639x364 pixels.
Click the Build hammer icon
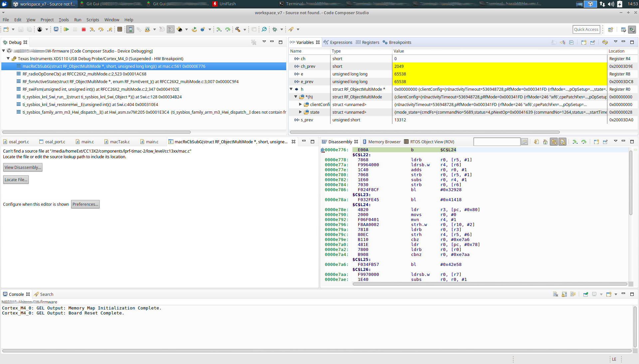[238, 30]
